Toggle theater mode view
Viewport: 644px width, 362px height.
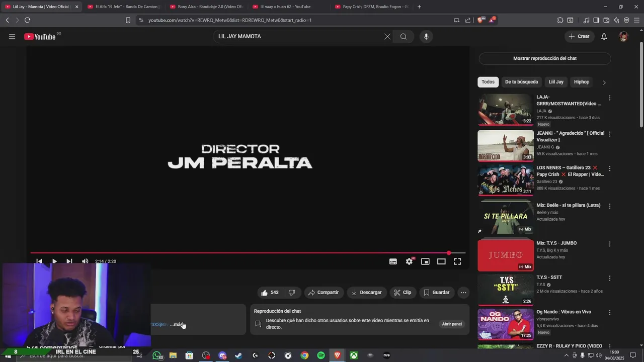(x=441, y=261)
